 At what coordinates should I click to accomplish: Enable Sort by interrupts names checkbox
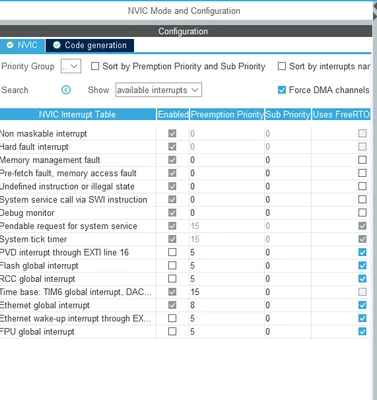(x=282, y=66)
